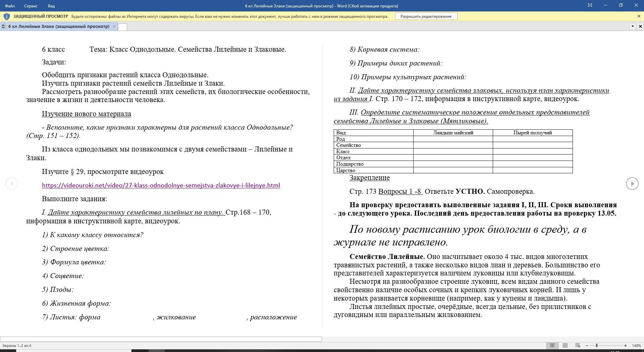Go to next screen with right arrow
This screenshot has width=644, height=352.
(x=632, y=183)
